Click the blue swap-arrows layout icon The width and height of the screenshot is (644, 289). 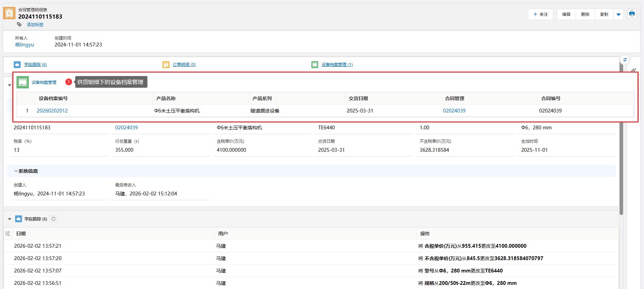(x=625, y=60)
